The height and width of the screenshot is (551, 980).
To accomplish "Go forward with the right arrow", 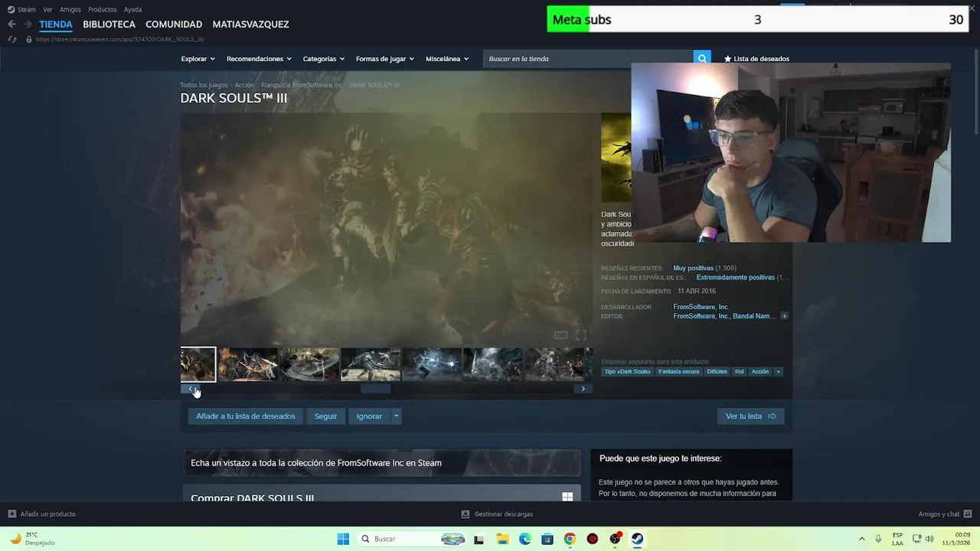I will (x=27, y=24).
